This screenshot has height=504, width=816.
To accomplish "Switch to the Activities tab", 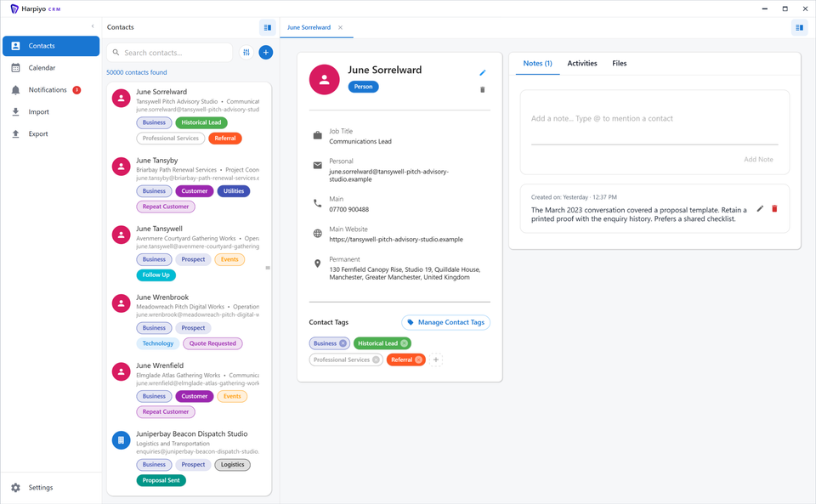I will click(581, 64).
